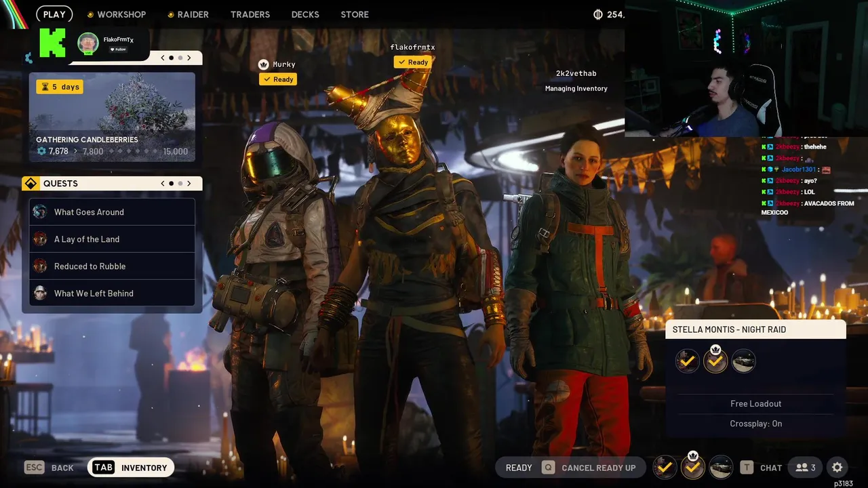The height and width of the screenshot is (488, 868).
Task: Click the currency coin icon in top bar
Action: click(x=598, y=14)
